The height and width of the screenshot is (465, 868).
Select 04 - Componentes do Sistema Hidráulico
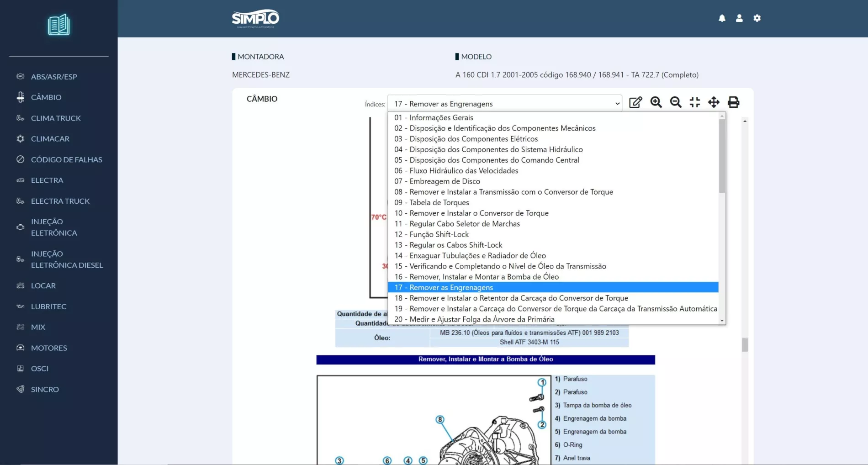pos(553,149)
